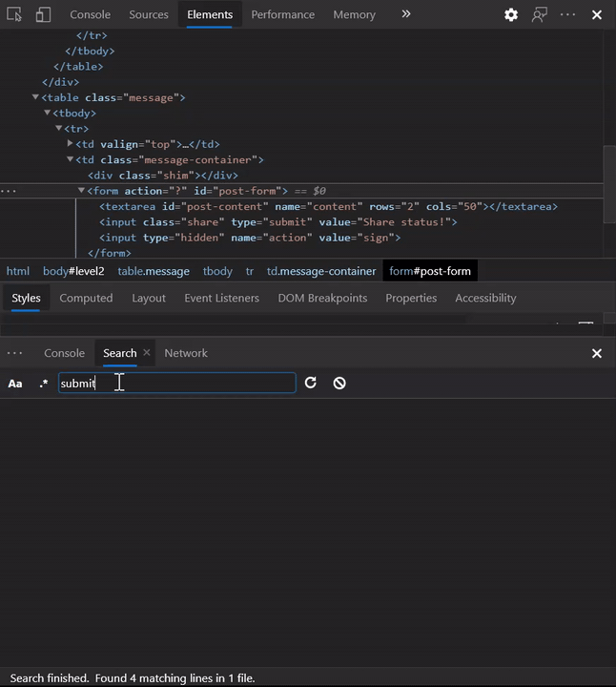This screenshot has height=687, width=616.
Task: Select table.message in the breadcrumb
Action: coord(154,271)
